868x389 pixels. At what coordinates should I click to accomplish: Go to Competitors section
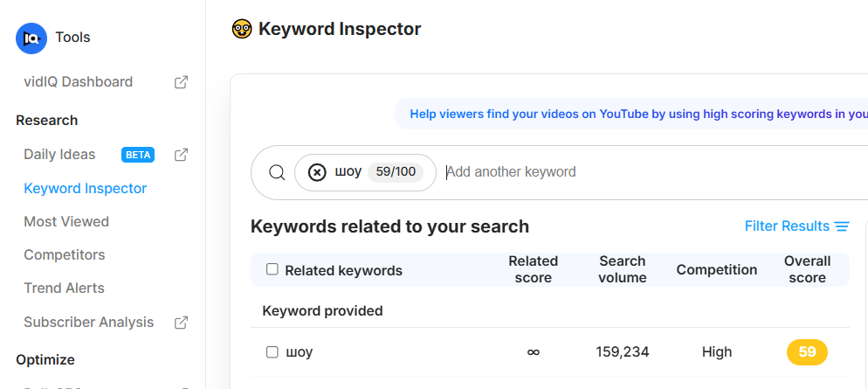64,254
